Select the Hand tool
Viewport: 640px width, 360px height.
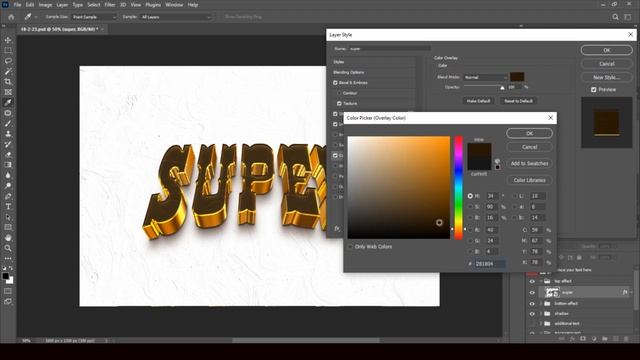[x=8, y=238]
